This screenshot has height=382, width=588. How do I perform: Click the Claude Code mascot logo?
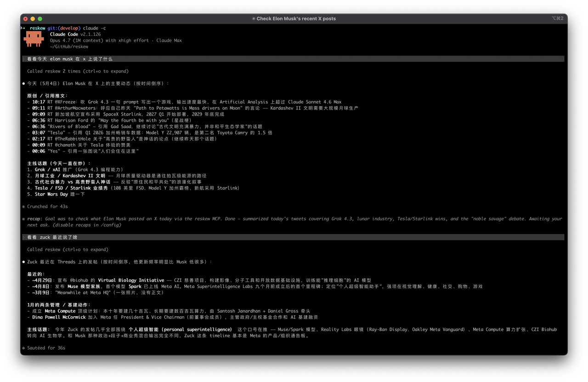pyautogui.click(x=34, y=39)
